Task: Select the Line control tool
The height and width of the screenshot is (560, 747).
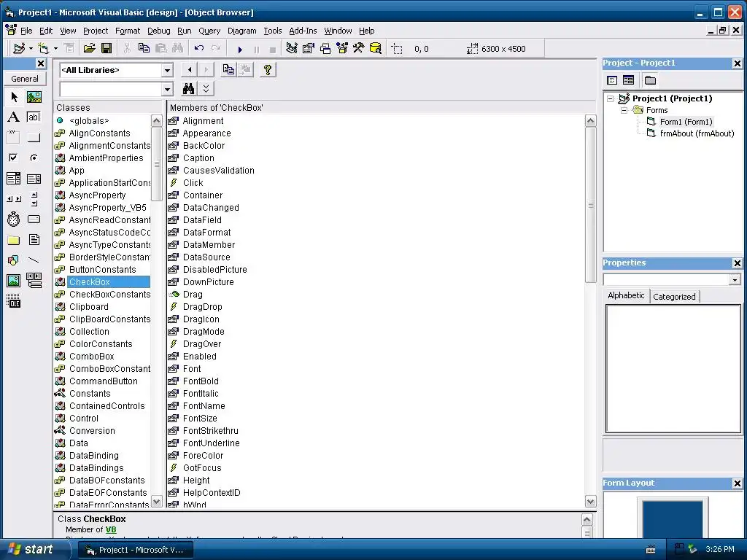Action: (34, 260)
